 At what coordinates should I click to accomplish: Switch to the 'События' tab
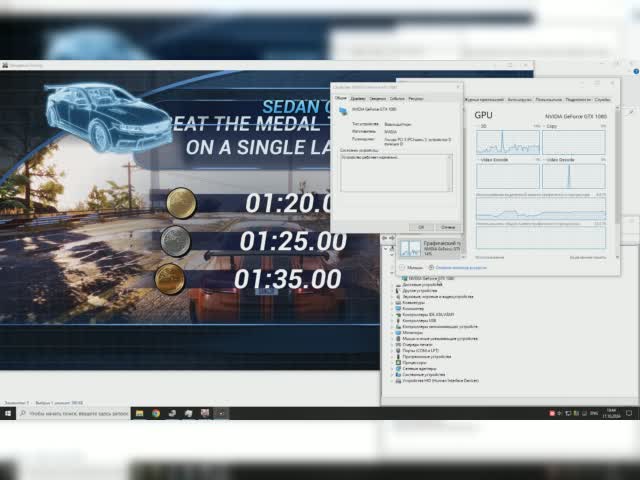click(397, 99)
